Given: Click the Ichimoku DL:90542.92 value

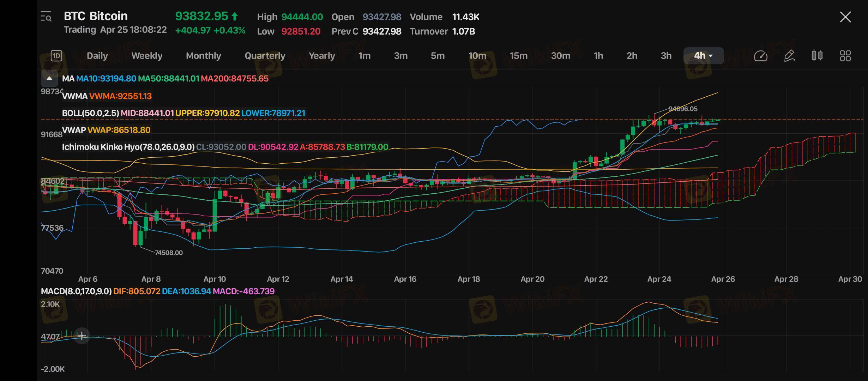Looking at the screenshot, I should 273,147.
